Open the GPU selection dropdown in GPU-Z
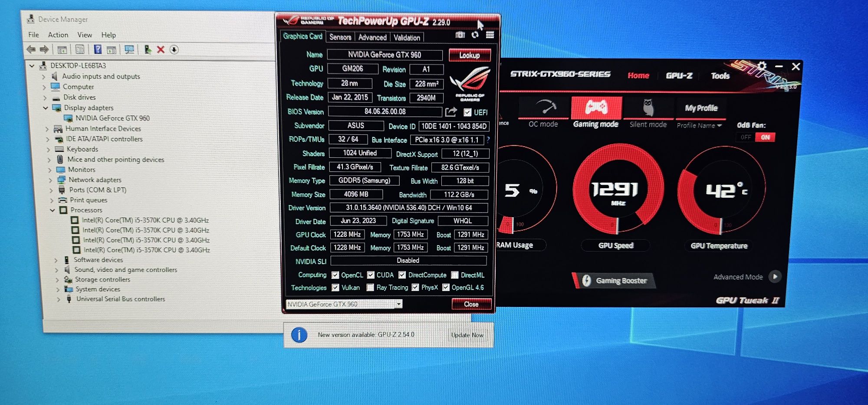The image size is (868, 405). coord(398,304)
